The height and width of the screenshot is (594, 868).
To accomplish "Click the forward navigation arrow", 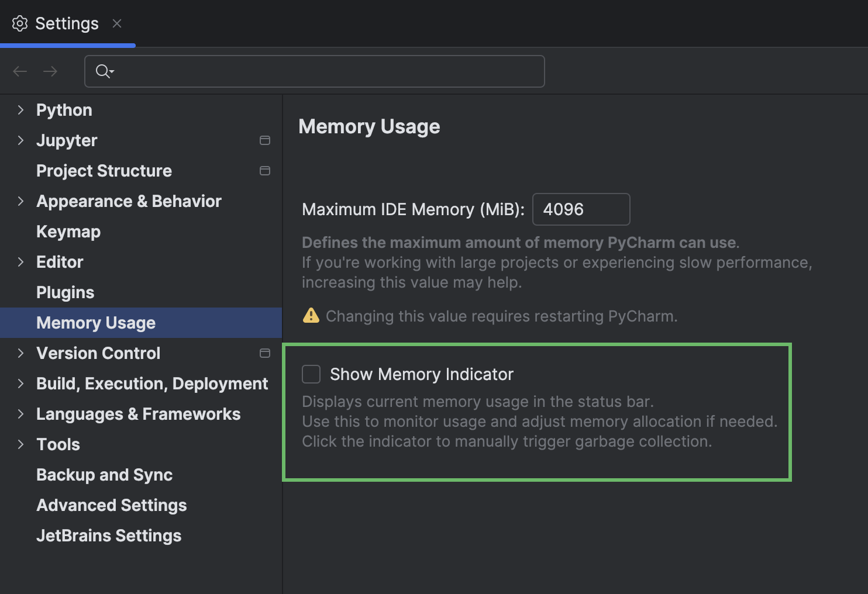I will 50,71.
